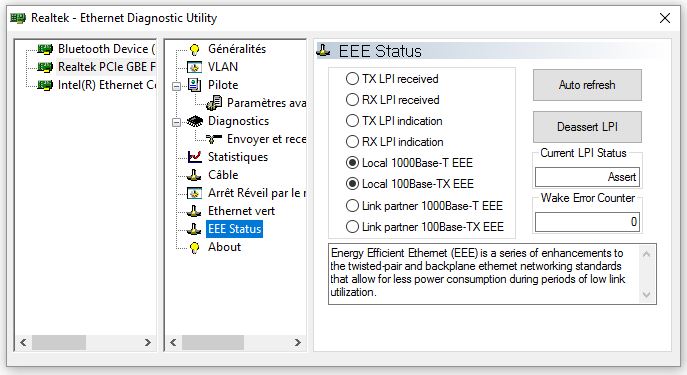The height and width of the screenshot is (375, 687).
Task: Collapse the Pilote tree node
Action: [176, 86]
